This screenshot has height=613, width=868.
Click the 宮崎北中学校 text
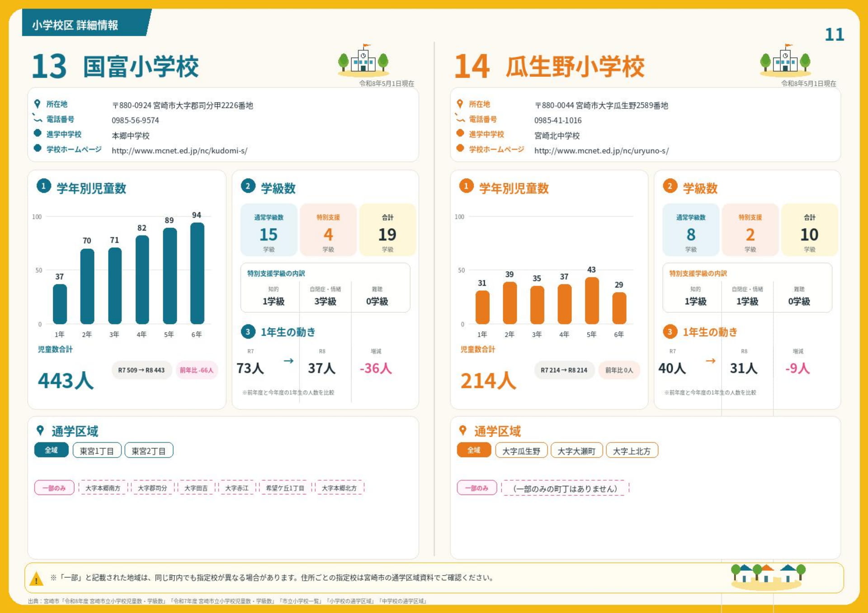(x=557, y=136)
